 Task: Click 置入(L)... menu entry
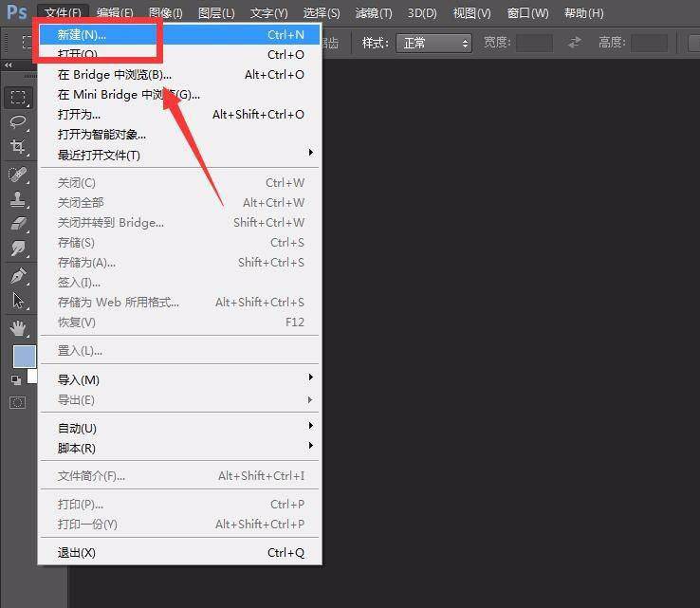(x=180, y=351)
